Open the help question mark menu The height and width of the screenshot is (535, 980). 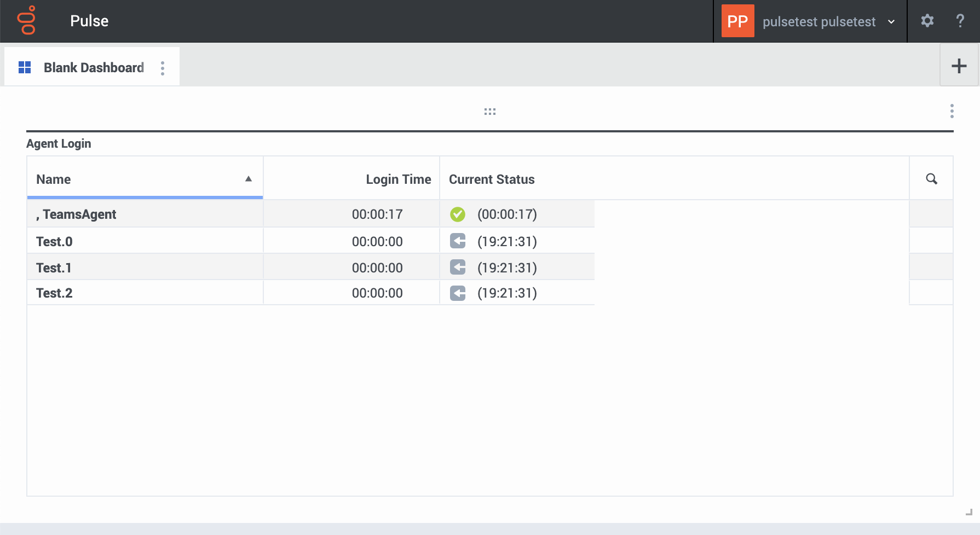(x=960, y=21)
